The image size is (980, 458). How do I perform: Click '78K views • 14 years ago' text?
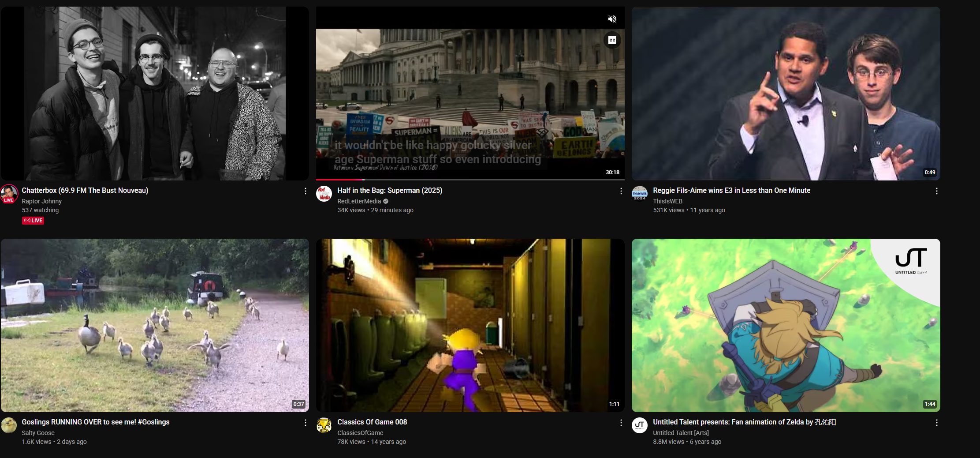click(x=372, y=442)
